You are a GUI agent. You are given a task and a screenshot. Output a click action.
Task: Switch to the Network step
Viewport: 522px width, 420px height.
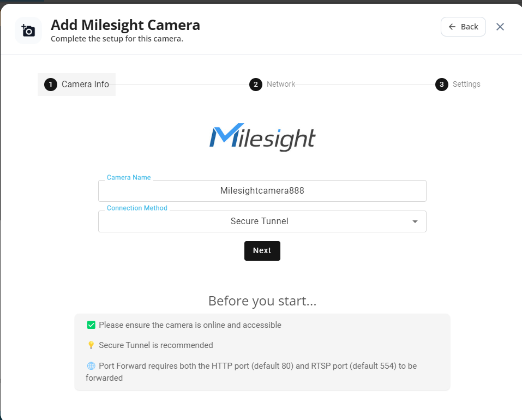pos(272,85)
